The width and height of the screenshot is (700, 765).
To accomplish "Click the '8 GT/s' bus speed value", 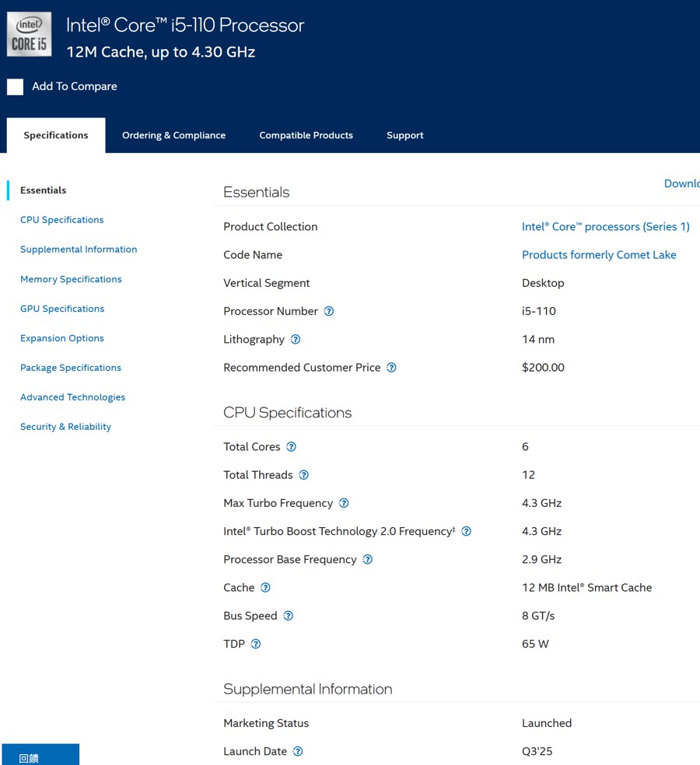I will 538,616.
